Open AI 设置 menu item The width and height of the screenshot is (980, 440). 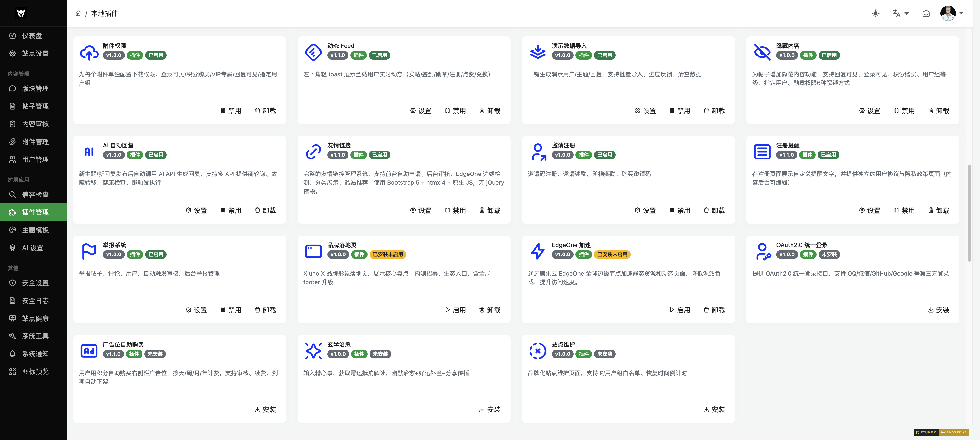[34, 248]
